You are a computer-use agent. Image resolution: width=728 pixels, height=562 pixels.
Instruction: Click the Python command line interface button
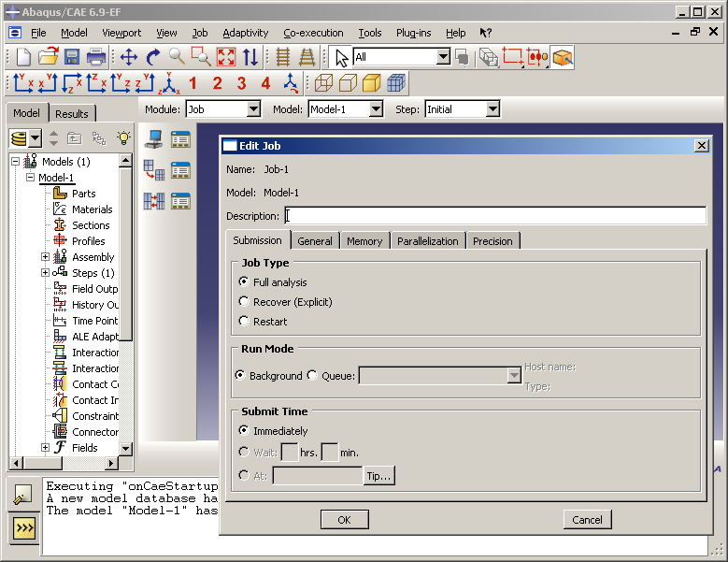(x=23, y=528)
